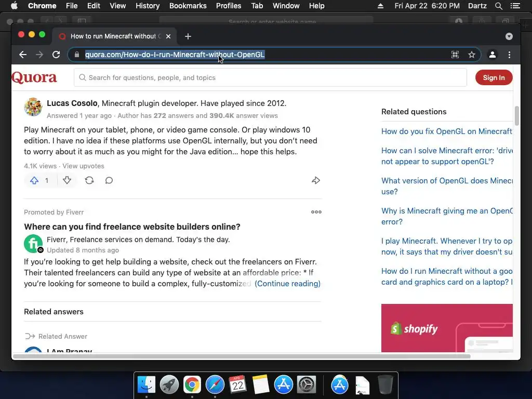This screenshot has width=532, height=399.
Task: Open 'Where can you find freelance website builders online?'
Action: [132, 227]
